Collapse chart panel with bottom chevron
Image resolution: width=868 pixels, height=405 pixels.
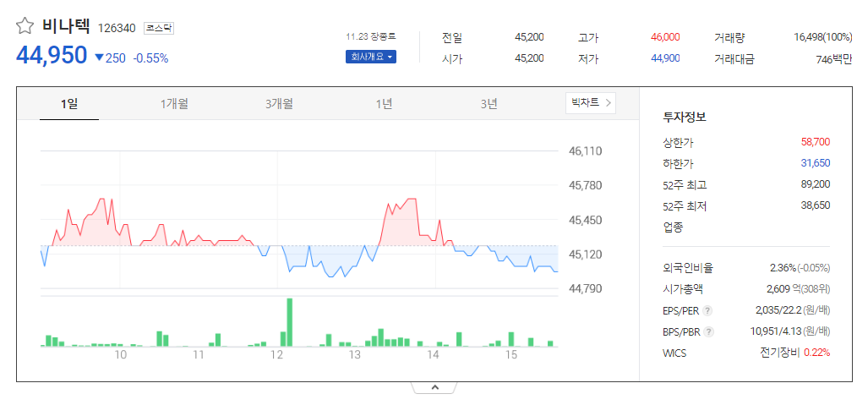click(434, 387)
